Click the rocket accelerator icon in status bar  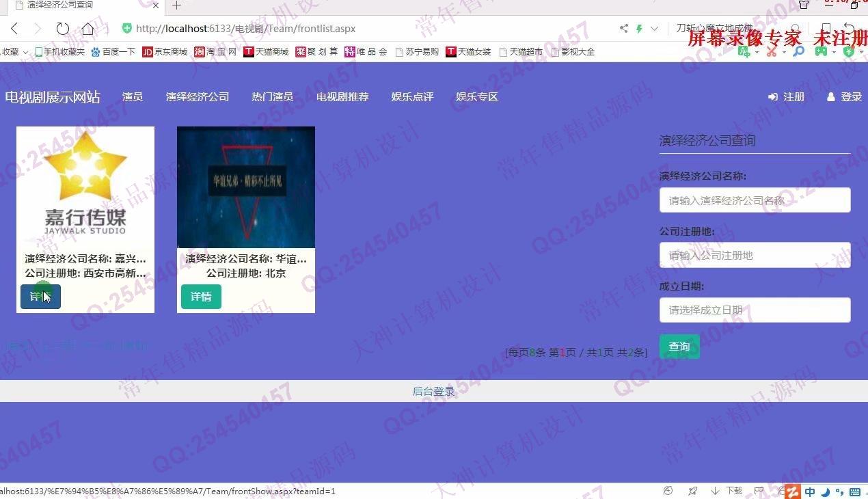(x=693, y=491)
